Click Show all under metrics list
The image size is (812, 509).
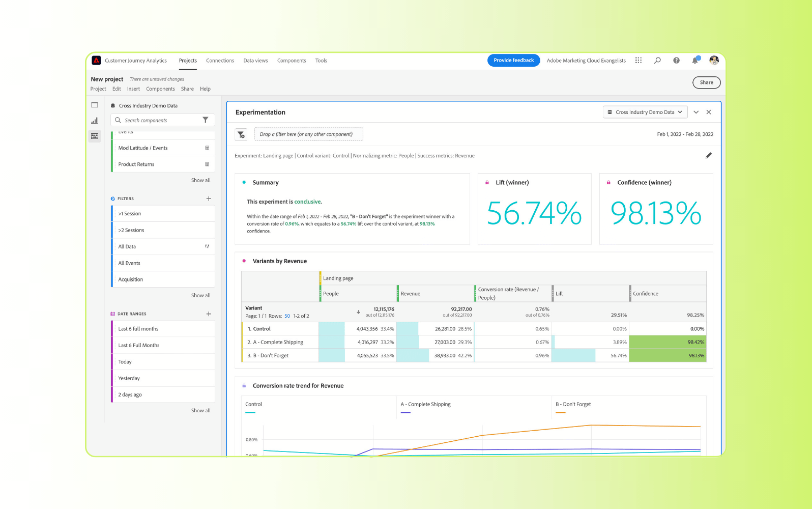pos(200,180)
